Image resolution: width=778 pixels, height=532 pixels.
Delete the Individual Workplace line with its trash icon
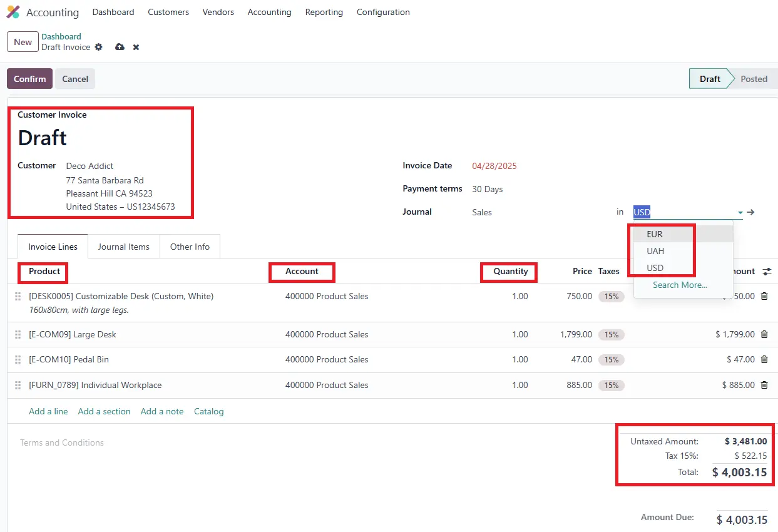point(764,385)
